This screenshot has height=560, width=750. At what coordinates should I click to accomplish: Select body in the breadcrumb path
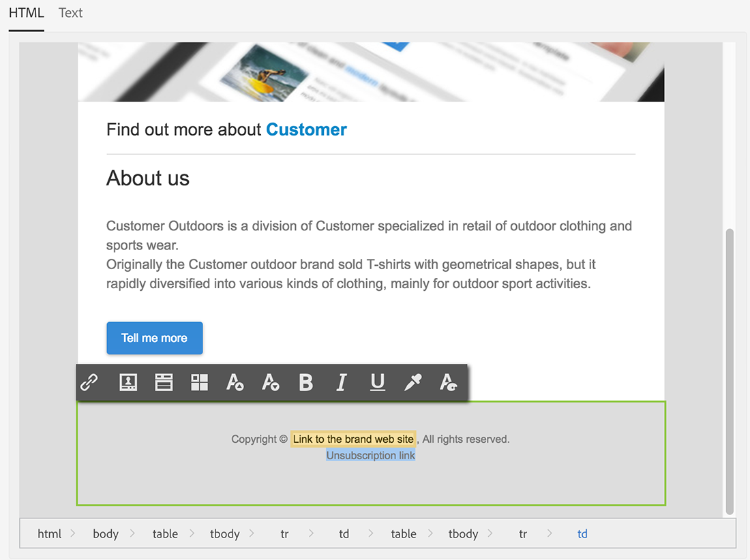106,533
